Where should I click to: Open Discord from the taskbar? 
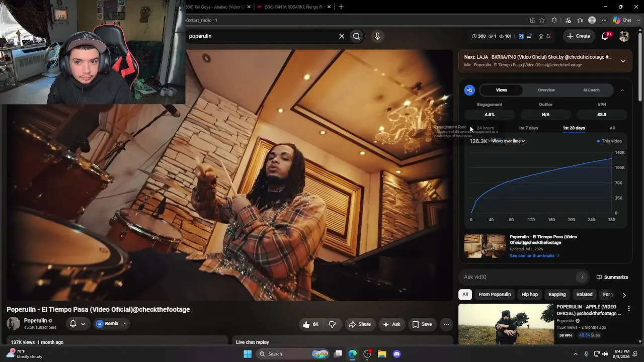[x=396, y=354]
